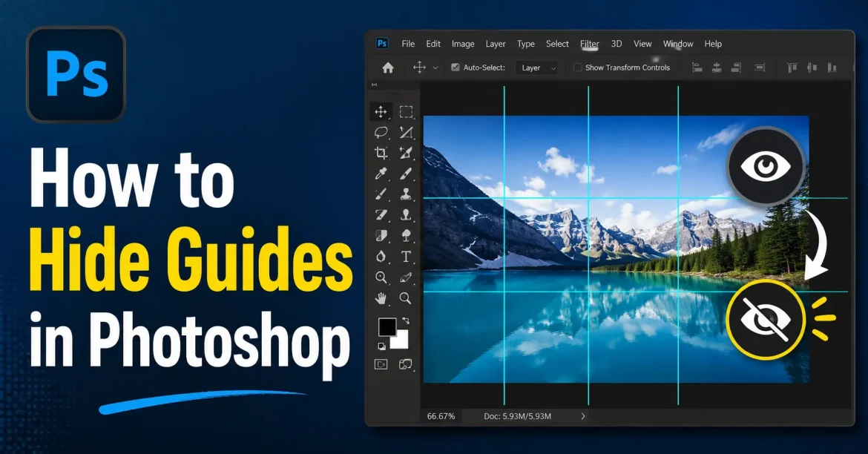The height and width of the screenshot is (454, 868).
Task: Expand the tool preset arrow next to Move icon
Action: pos(435,68)
